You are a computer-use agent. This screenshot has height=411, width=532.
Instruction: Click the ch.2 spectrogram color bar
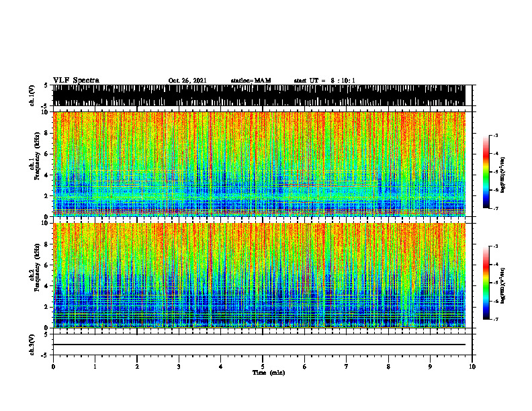click(x=486, y=283)
